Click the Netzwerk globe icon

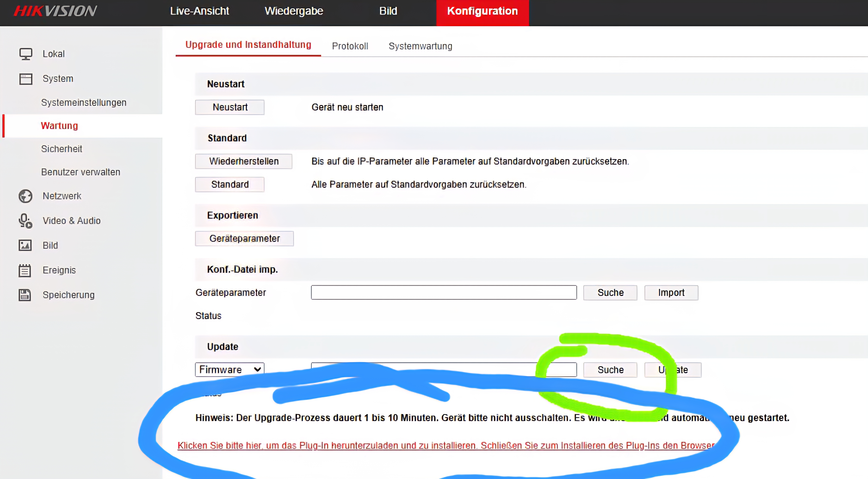point(26,196)
